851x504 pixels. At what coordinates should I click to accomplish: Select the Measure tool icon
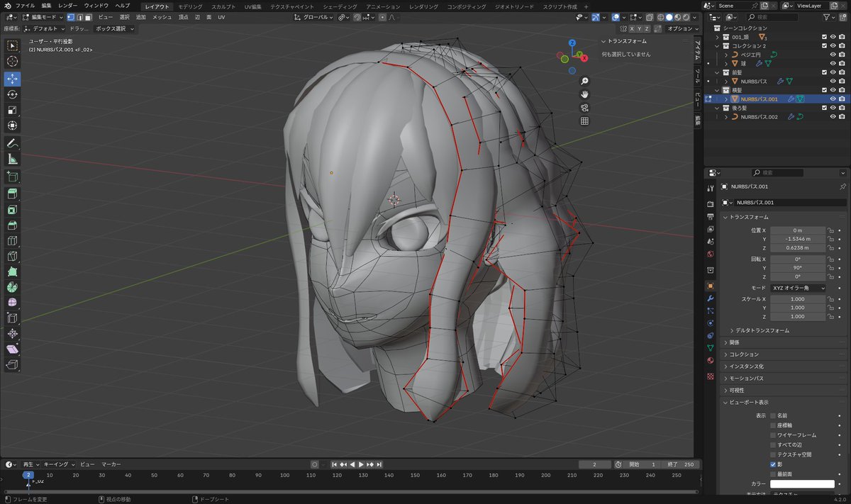(x=13, y=159)
